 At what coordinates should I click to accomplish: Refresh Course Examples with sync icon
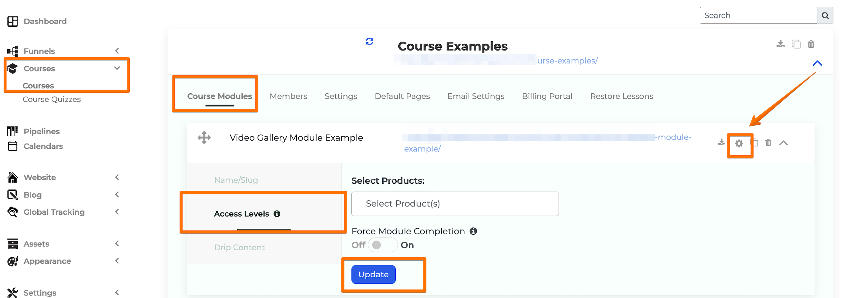coord(369,42)
